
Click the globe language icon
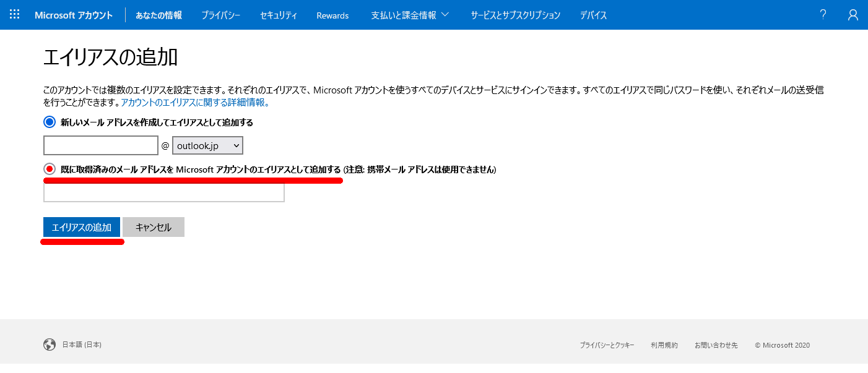pyautogui.click(x=50, y=345)
